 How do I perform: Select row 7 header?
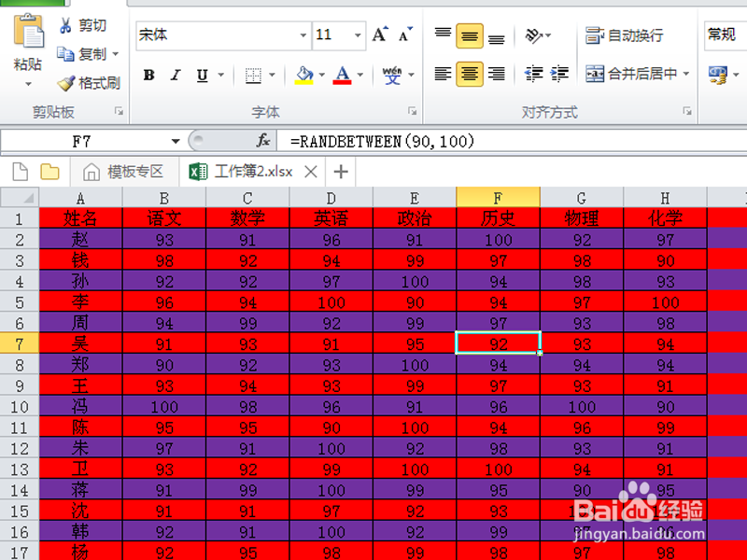point(19,343)
